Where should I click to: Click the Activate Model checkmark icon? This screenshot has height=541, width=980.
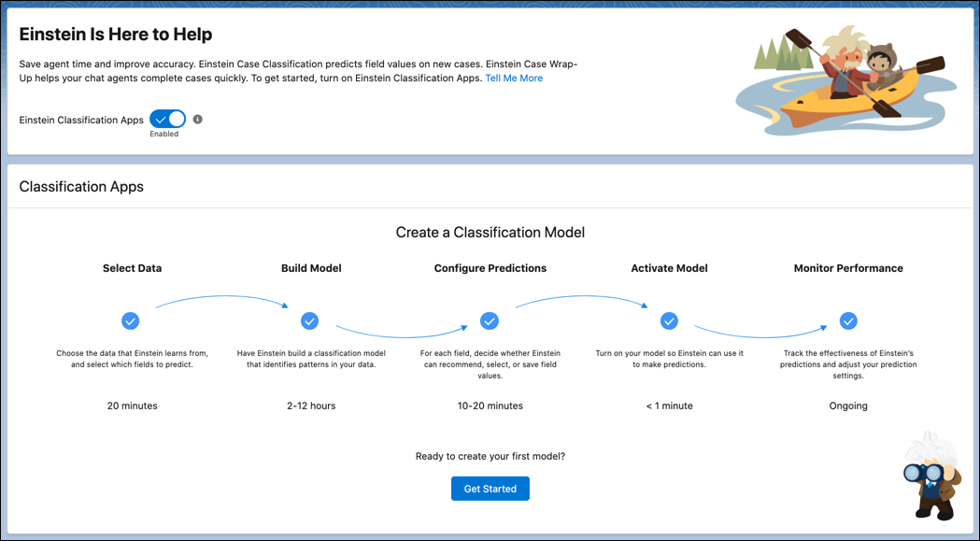tap(670, 320)
